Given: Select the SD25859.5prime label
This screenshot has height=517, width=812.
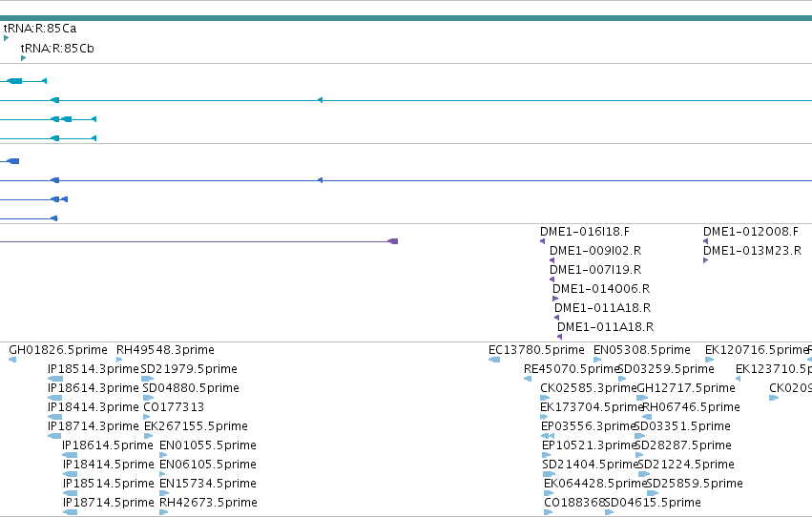Looking at the screenshot, I should click(x=695, y=485).
